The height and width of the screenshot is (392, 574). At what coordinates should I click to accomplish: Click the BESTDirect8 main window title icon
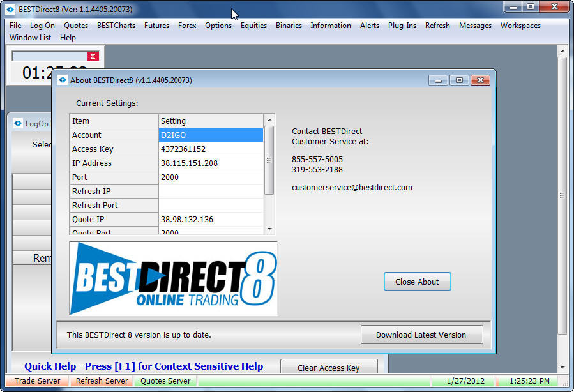click(x=11, y=10)
